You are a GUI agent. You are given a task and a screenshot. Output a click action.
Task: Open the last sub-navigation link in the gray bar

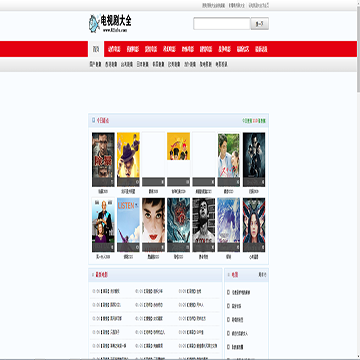[221, 64]
